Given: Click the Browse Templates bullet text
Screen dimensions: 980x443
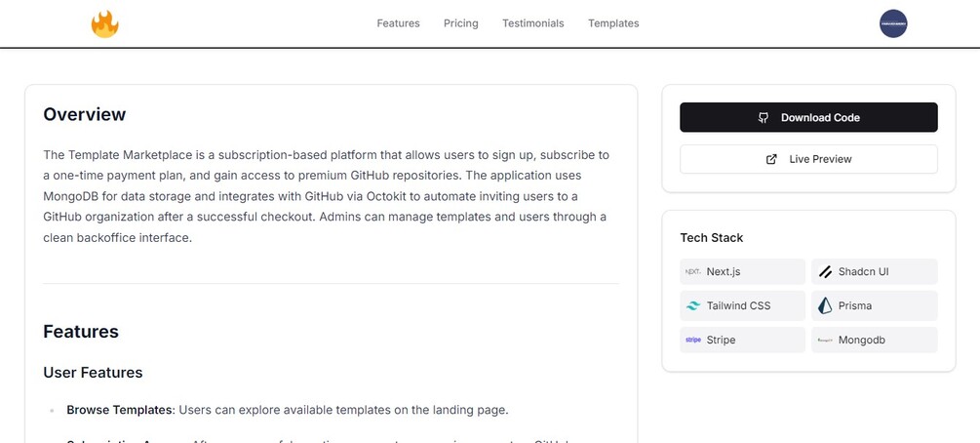Looking at the screenshot, I should coord(287,410).
